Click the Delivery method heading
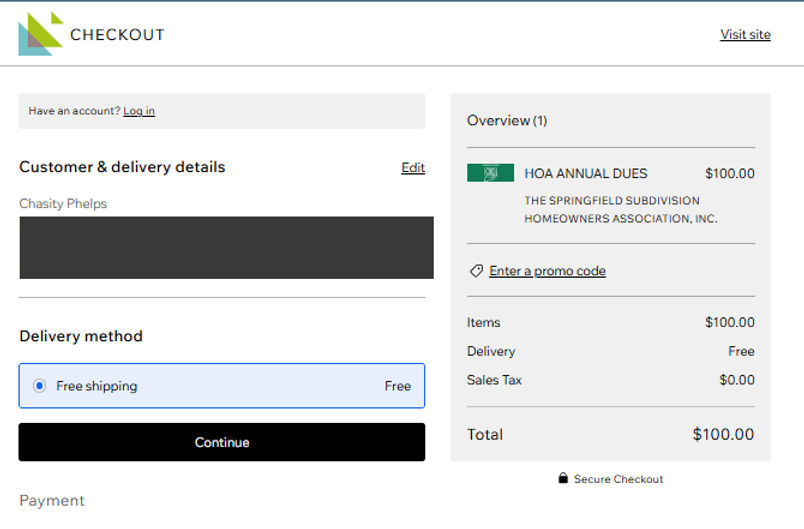 pos(81,336)
